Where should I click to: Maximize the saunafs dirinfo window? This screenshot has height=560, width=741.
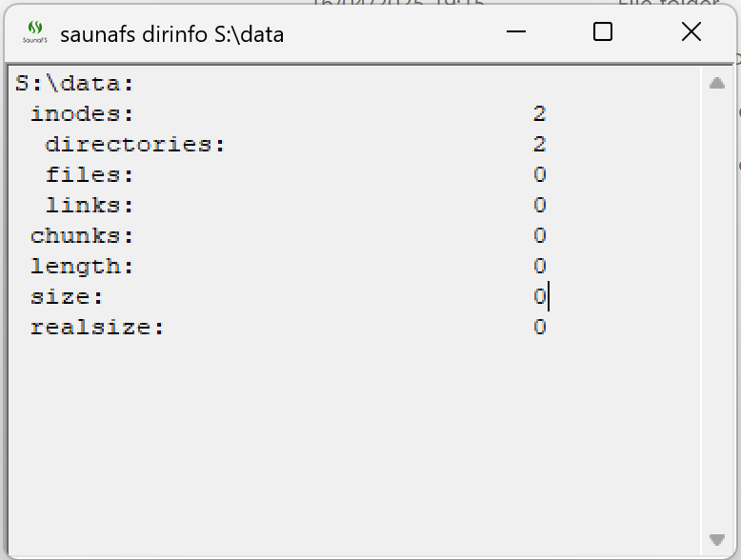[603, 32]
